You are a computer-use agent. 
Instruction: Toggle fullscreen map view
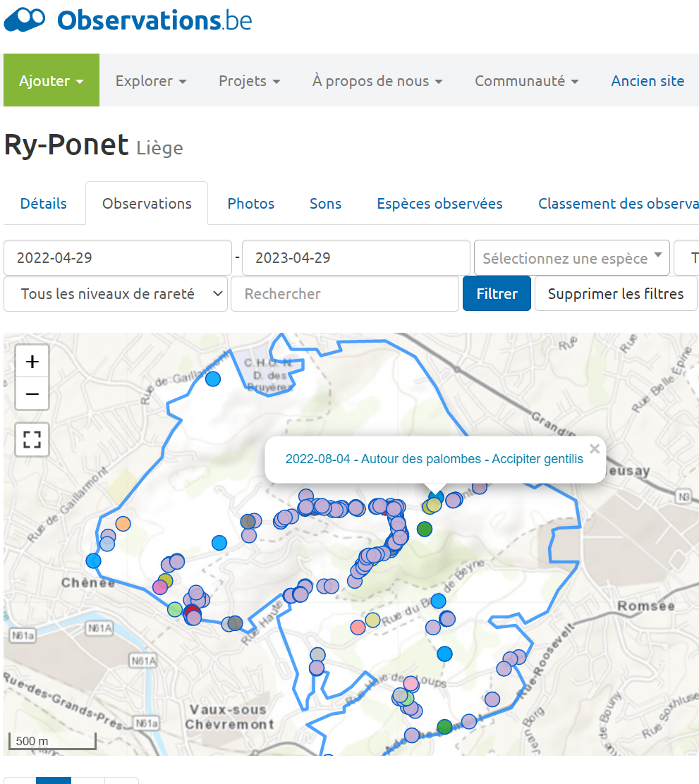point(32,439)
